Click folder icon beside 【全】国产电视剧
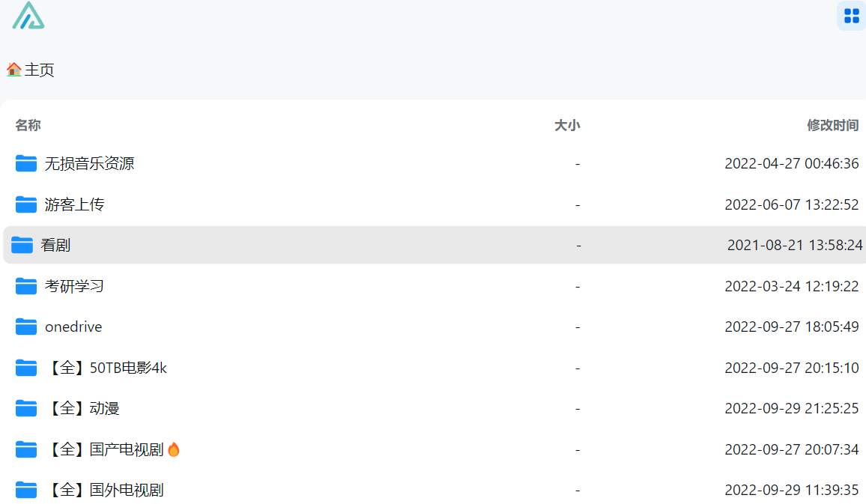 coord(26,449)
